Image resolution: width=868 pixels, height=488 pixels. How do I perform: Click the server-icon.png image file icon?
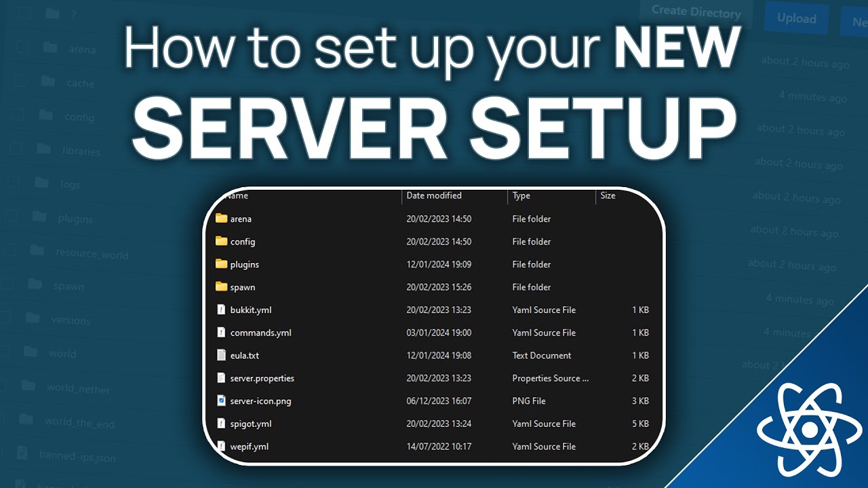221,401
